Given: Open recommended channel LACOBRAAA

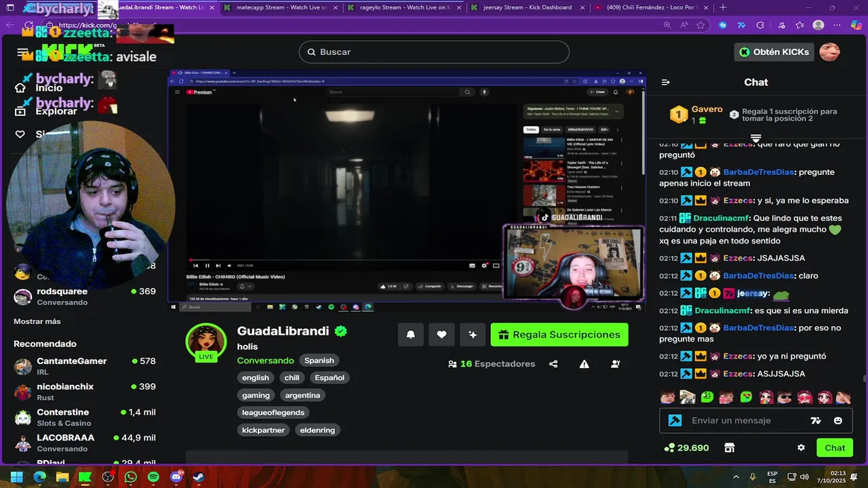Looking at the screenshot, I should (x=84, y=443).
